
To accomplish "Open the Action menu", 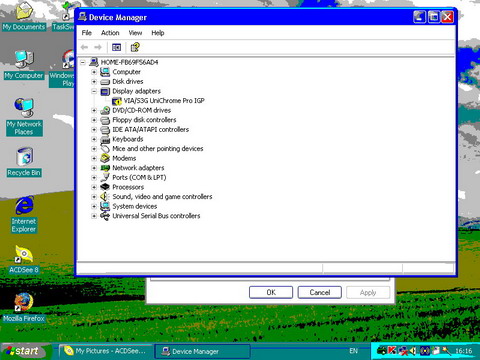I will pyautogui.click(x=110, y=33).
